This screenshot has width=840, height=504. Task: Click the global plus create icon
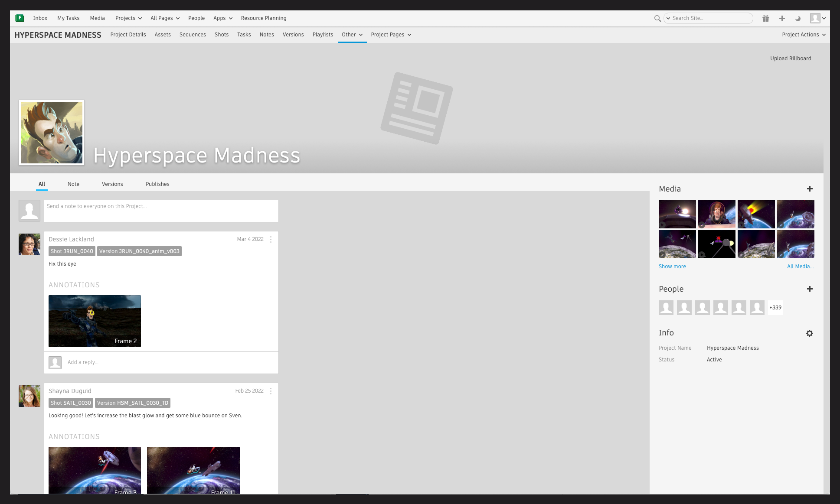click(782, 18)
